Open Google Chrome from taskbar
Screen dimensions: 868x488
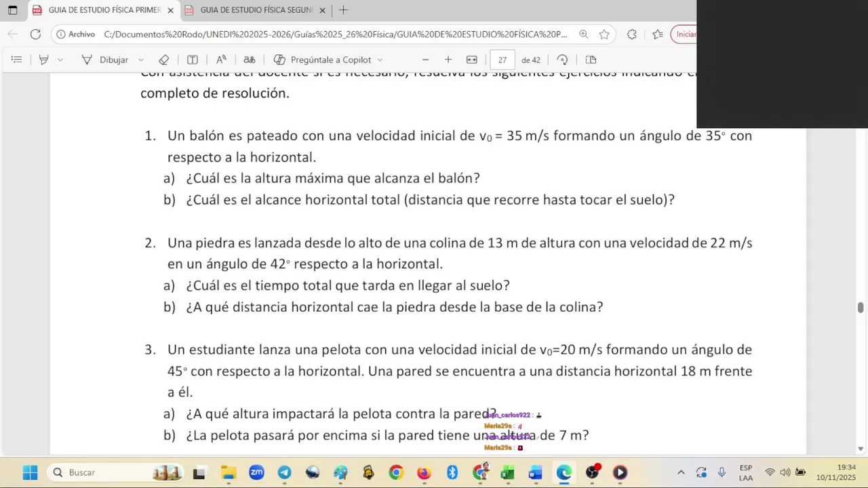coord(396,472)
